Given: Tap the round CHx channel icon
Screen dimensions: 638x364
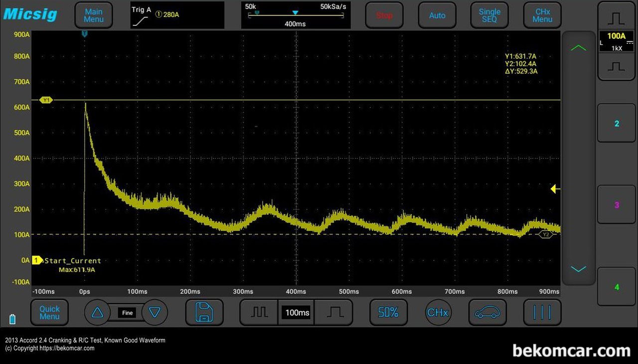Looking at the screenshot, I should pyautogui.click(x=438, y=312).
